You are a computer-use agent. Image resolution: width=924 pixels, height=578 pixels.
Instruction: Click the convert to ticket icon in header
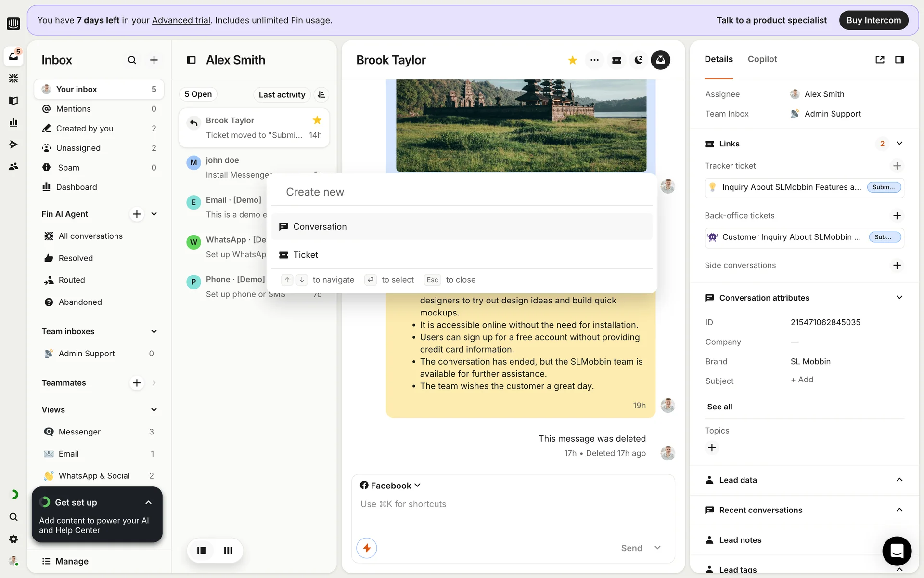click(616, 60)
